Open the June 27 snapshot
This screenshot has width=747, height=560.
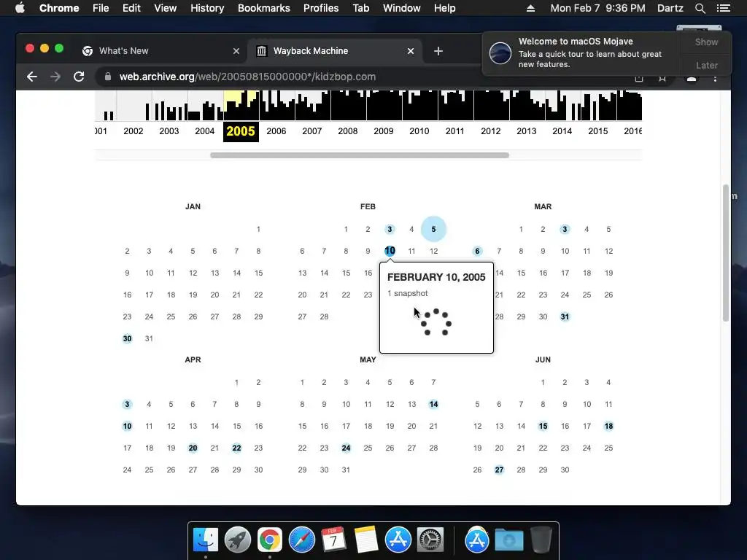coord(499,470)
